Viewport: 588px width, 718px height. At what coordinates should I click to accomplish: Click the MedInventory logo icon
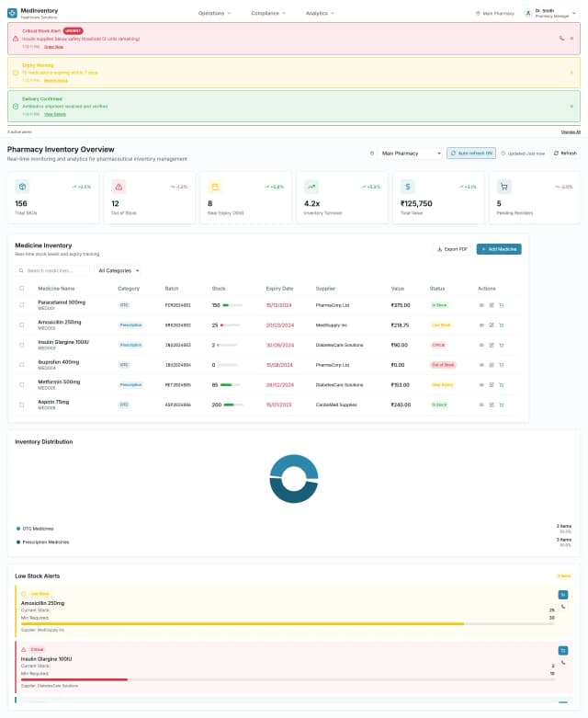coord(12,13)
